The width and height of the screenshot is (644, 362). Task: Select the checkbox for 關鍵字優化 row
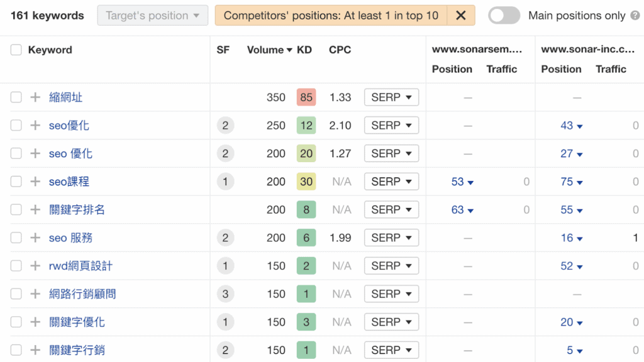coord(16,322)
